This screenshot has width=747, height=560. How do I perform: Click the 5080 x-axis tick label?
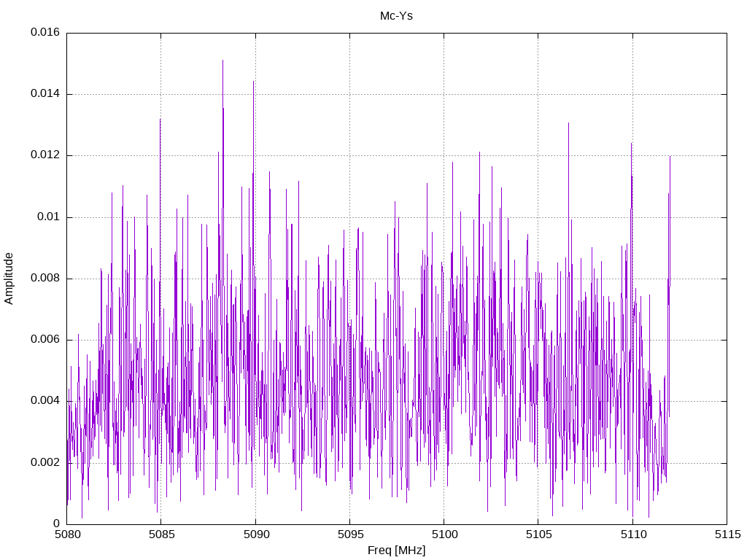pyautogui.click(x=67, y=534)
